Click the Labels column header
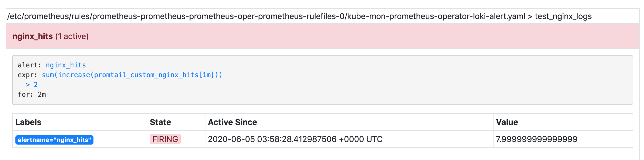The height and width of the screenshot is (160, 644). 28,122
